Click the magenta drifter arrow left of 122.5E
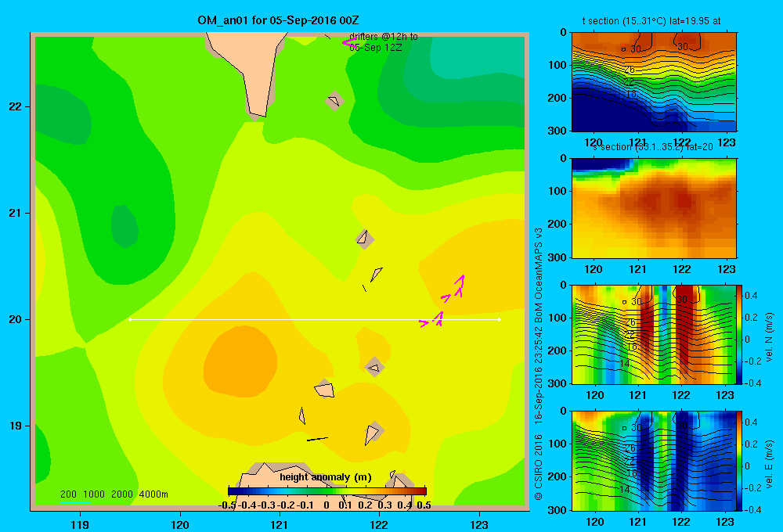Image resolution: width=783 pixels, height=532 pixels. 424,323
